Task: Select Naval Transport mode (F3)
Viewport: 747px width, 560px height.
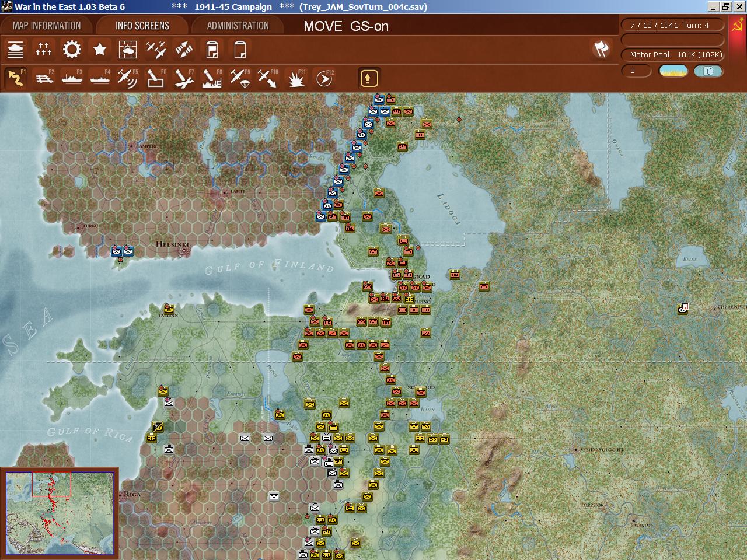Action: tap(72, 78)
